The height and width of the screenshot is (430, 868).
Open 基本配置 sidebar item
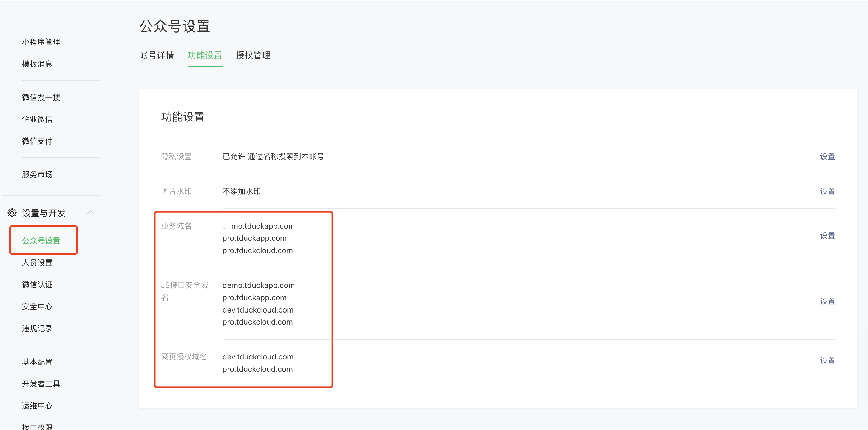point(37,362)
